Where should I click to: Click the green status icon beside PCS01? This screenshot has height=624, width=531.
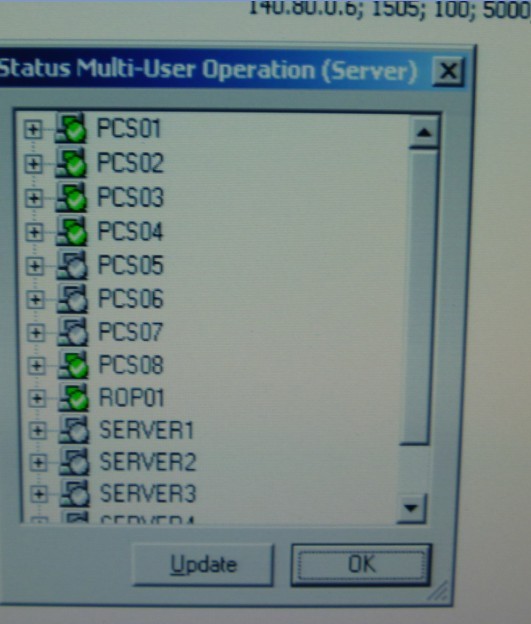[x=70, y=128]
